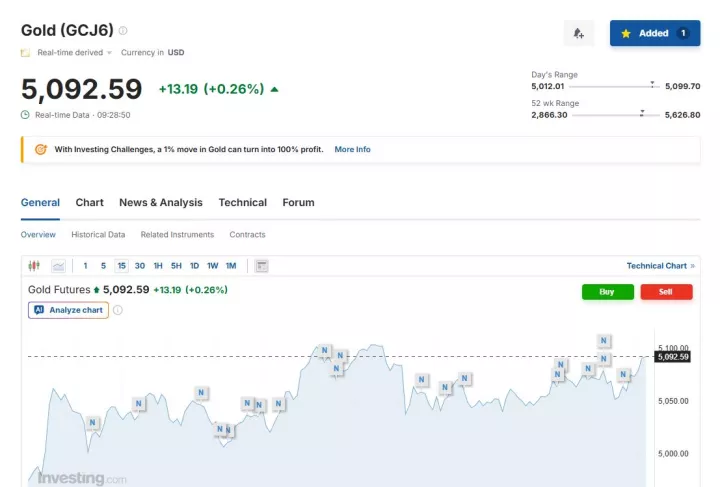This screenshot has height=487, width=720.
Task: Open the Technical Chart expander link
Action: pyautogui.click(x=660, y=266)
